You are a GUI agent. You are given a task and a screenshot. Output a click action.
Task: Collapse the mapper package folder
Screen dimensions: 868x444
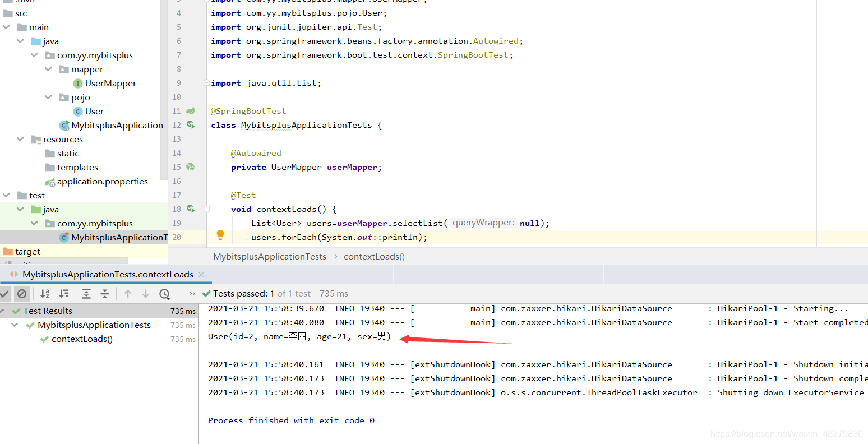point(48,69)
